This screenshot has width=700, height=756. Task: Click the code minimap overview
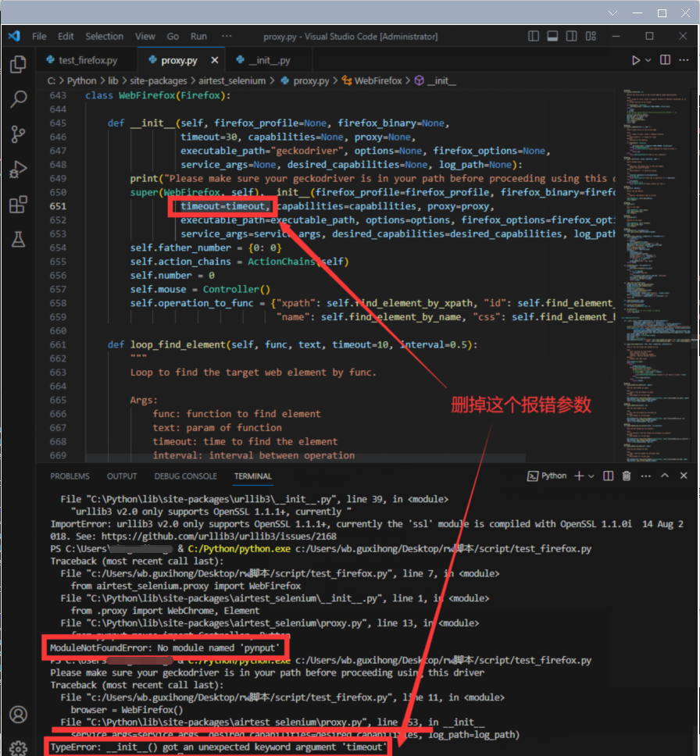click(x=656, y=275)
